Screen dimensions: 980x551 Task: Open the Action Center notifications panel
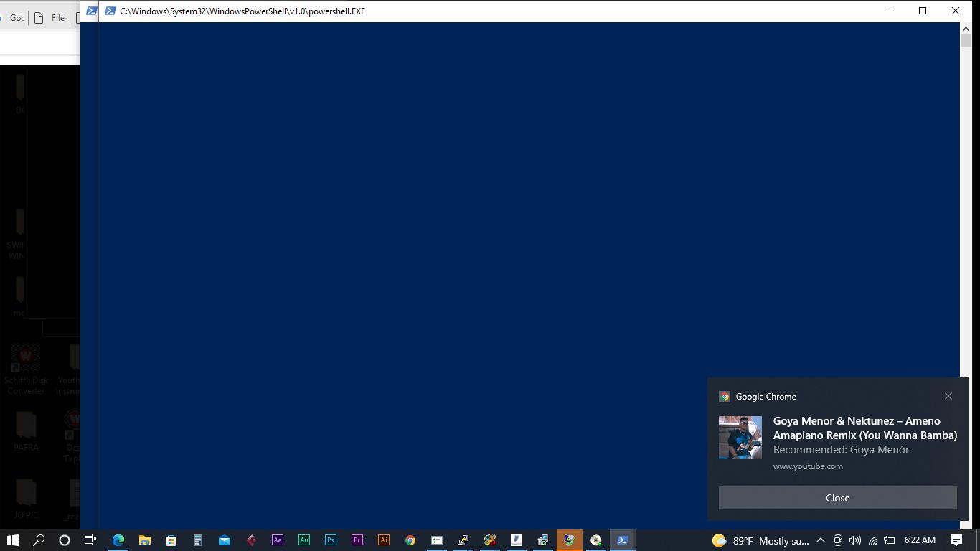(956, 540)
